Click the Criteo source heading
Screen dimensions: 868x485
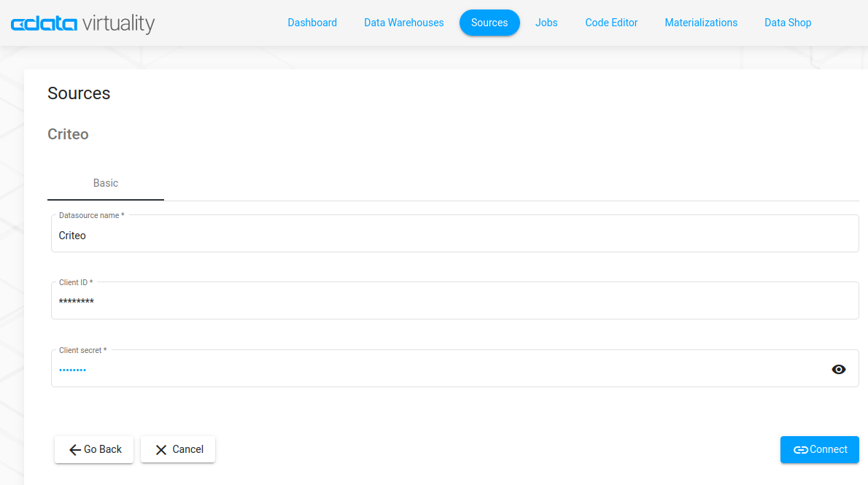point(68,134)
